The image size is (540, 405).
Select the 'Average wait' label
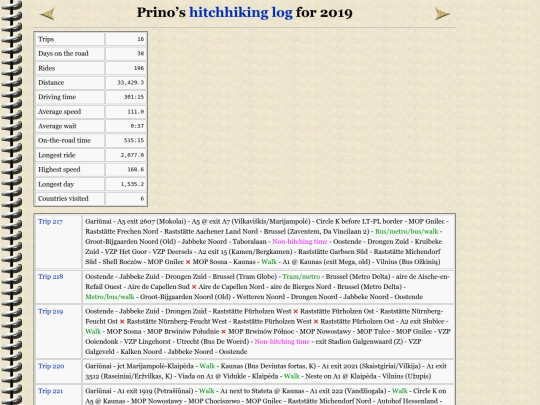(57, 126)
